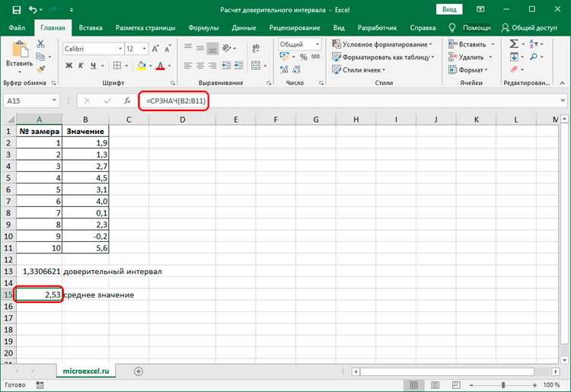
Task: Click the AutoSum sigma icon
Action: 514,44
